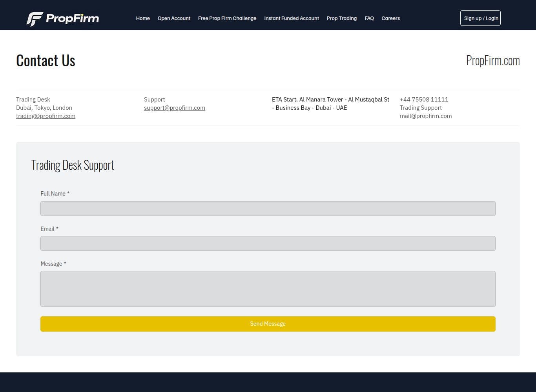Click the PropFirm.com heading text
This screenshot has width=536, height=392.
click(493, 60)
